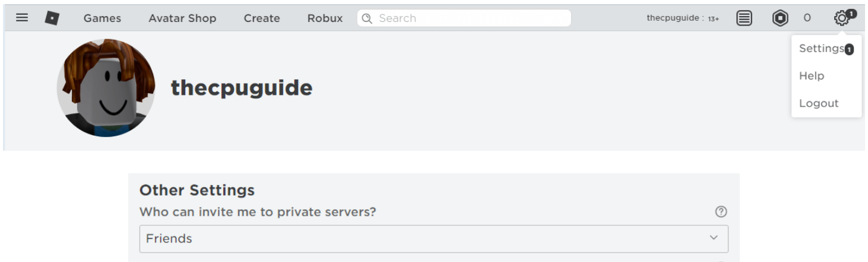
Task: Click the Robux balance count
Action: pos(807,18)
